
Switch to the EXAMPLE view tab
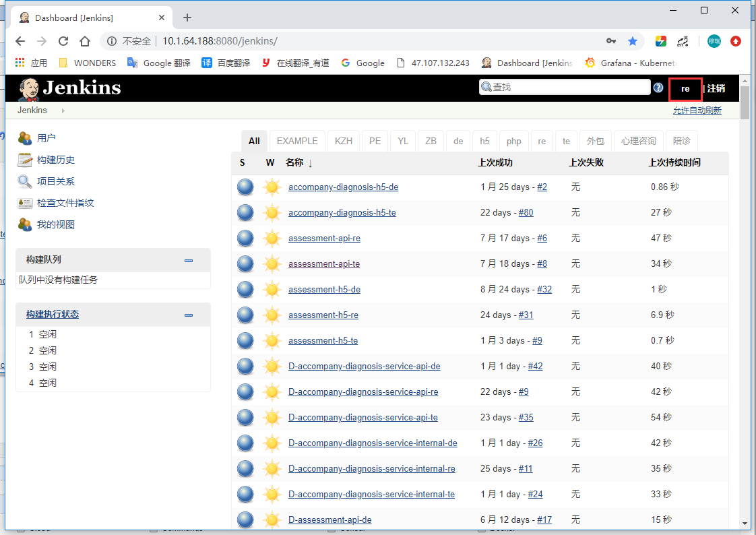point(297,141)
